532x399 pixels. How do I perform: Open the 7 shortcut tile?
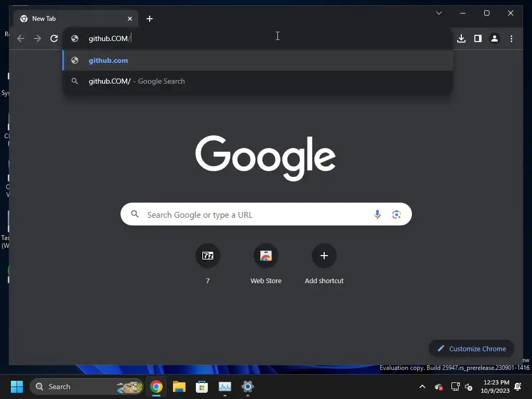(x=208, y=264)
